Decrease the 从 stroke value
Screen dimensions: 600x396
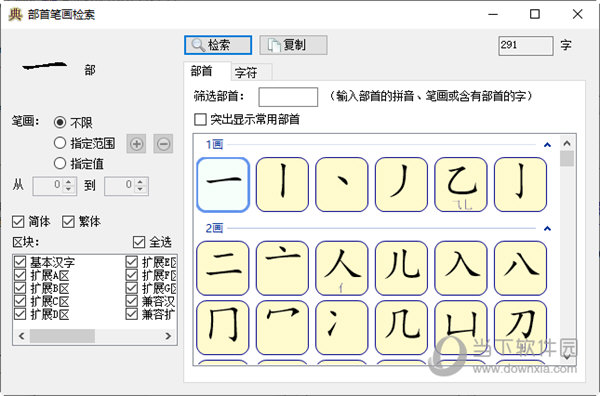68,189
